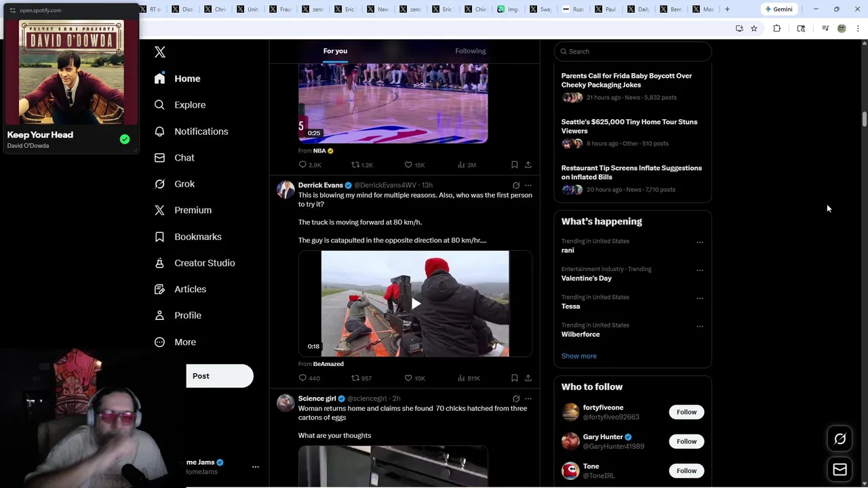Screen dimensions: 868x488
Task: Open Science girl profile avatar
Action: (285, 403)
